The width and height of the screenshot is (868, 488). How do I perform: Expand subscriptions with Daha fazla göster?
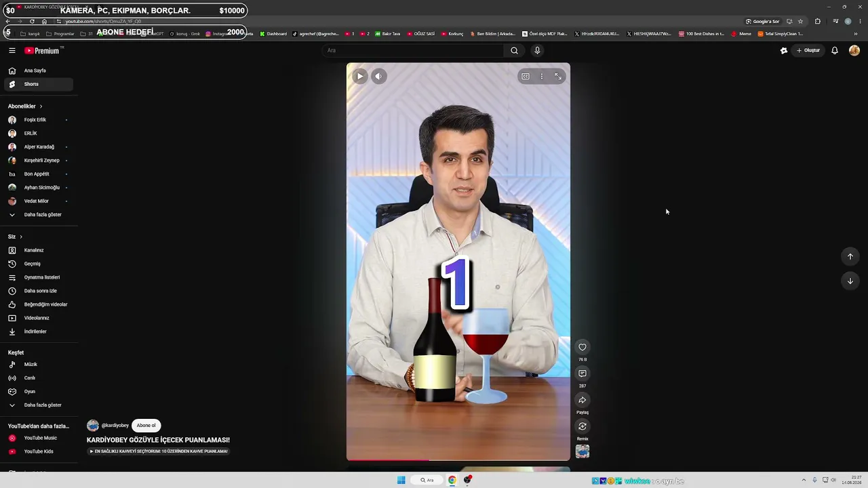(38, 215)
